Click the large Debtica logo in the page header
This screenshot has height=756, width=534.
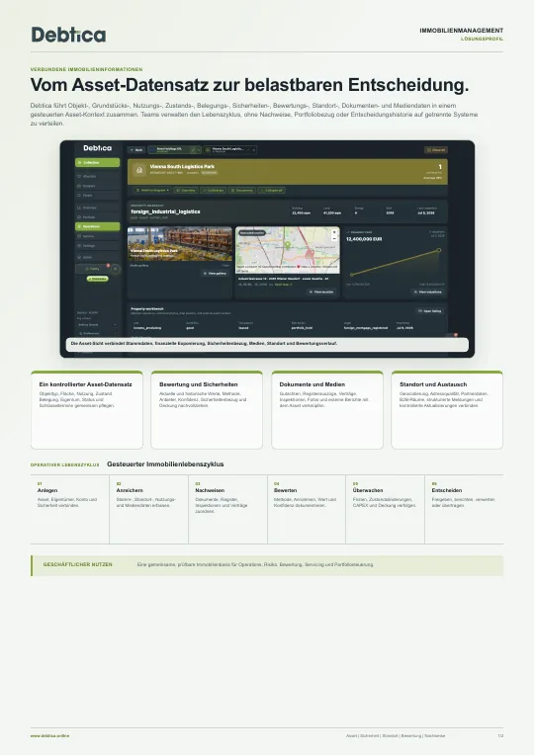[x=68, y=35]
